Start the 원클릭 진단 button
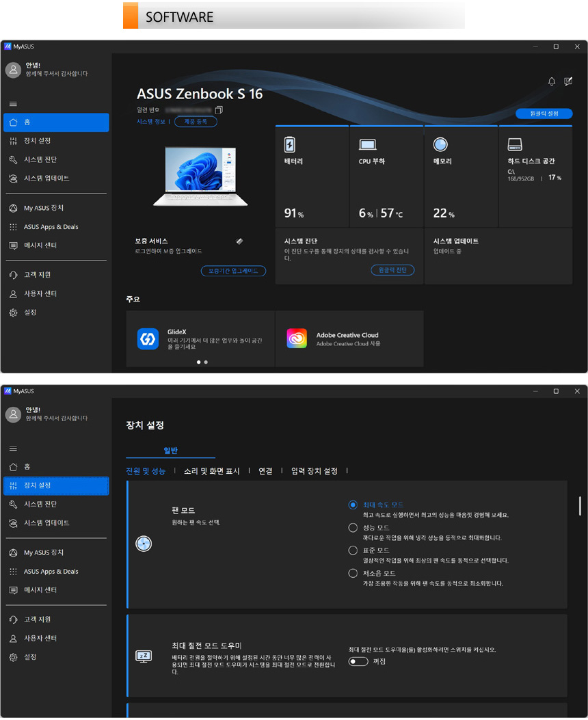The width and height of the screenshot is (588, 720). [x=392, y=270]
